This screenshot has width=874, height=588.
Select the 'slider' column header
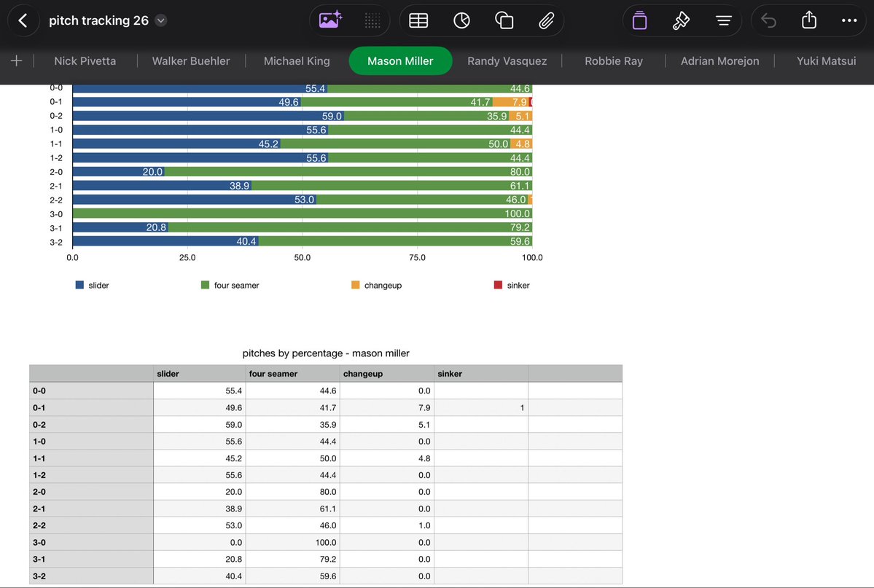click(x=199, y=374)
